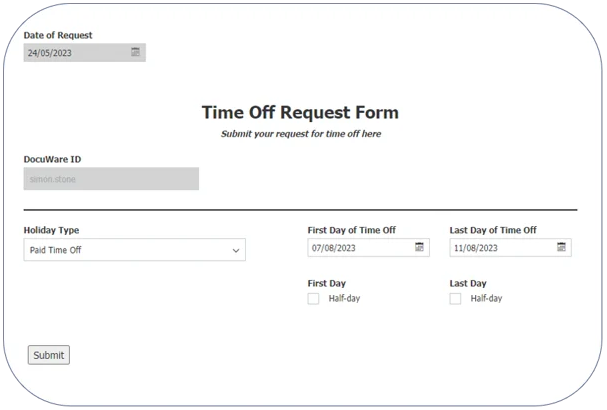Expand the Holiday Type dropdown chevron arrow
607x410 pixels.
[x=236, y=250]
